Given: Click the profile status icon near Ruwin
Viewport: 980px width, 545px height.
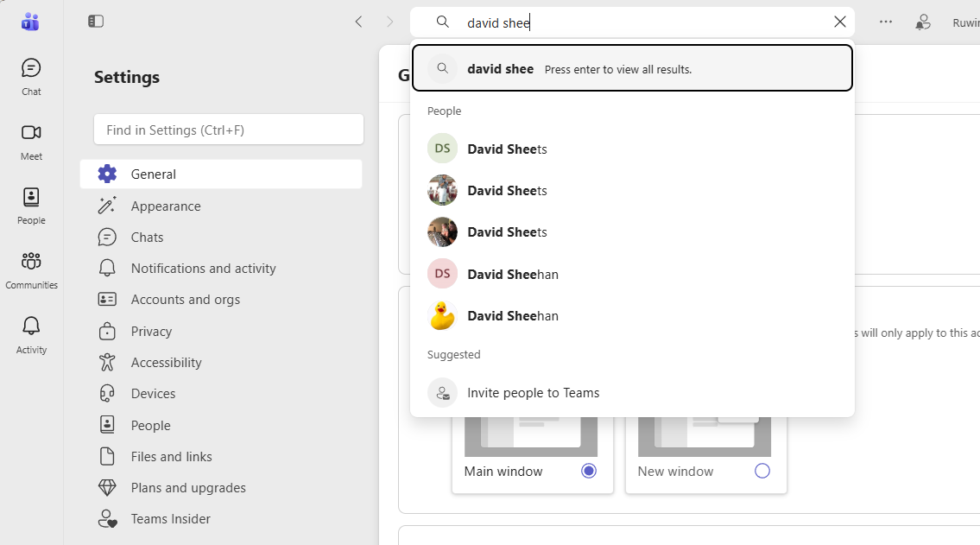Looking at the screenshot, I should (922, 22).
